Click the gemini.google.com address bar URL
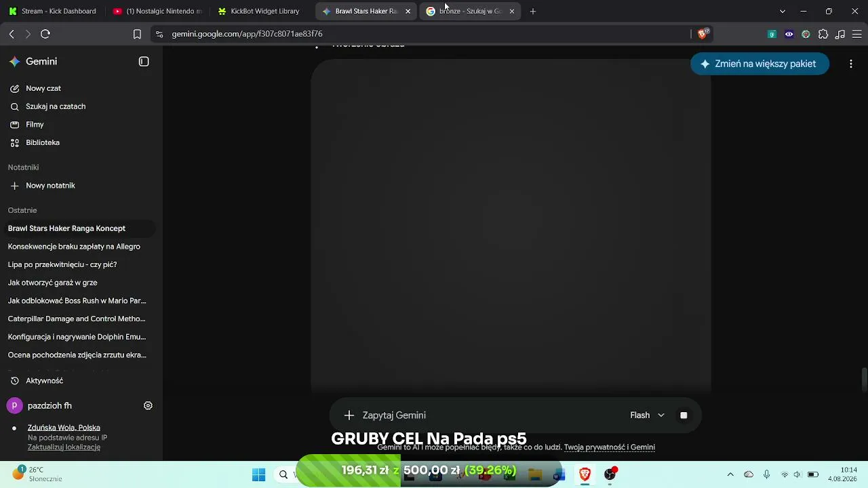This screenshot has height=488, width=868. (247, 34)
